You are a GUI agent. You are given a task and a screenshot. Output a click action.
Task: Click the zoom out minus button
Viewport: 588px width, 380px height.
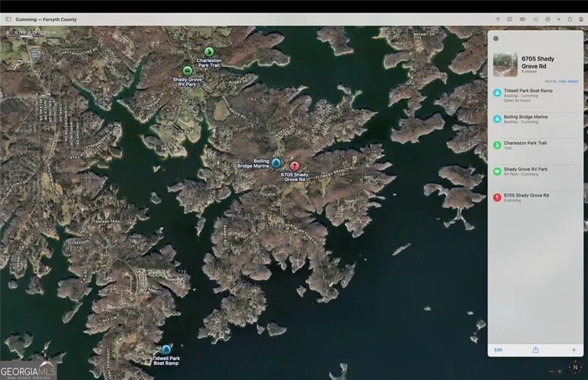[x=552, y=371]
